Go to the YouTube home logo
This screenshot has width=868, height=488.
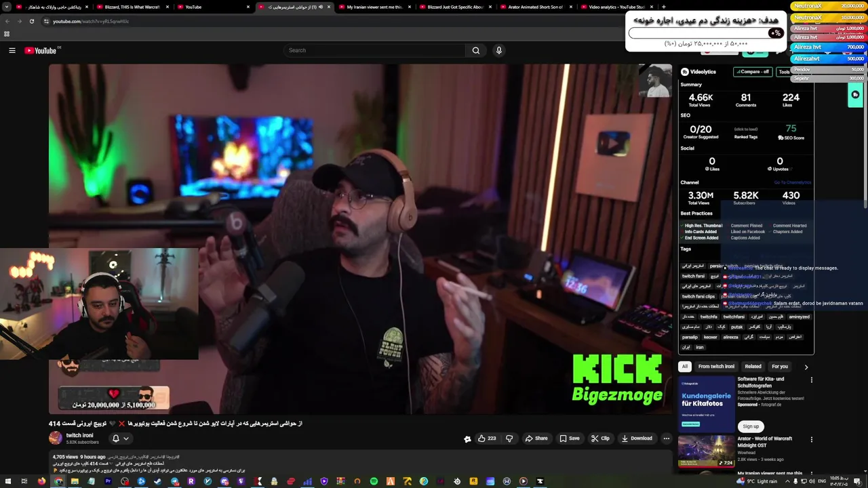41,50
